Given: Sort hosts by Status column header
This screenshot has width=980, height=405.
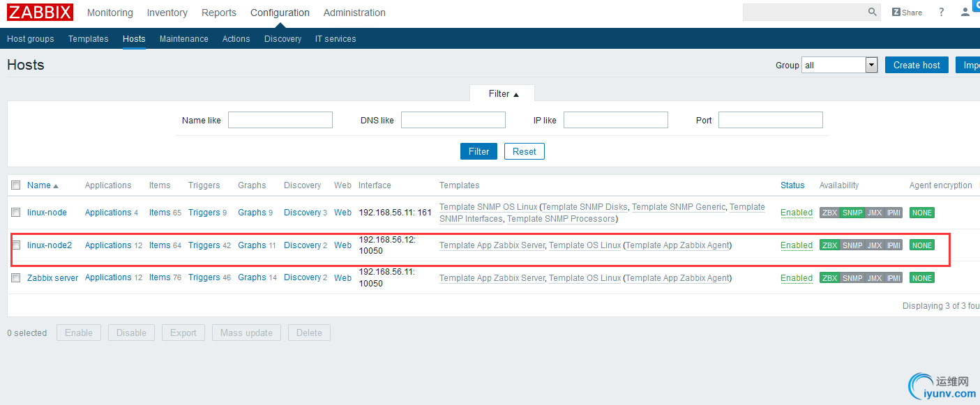Looking at the screenshot, I should coord(792,185).
